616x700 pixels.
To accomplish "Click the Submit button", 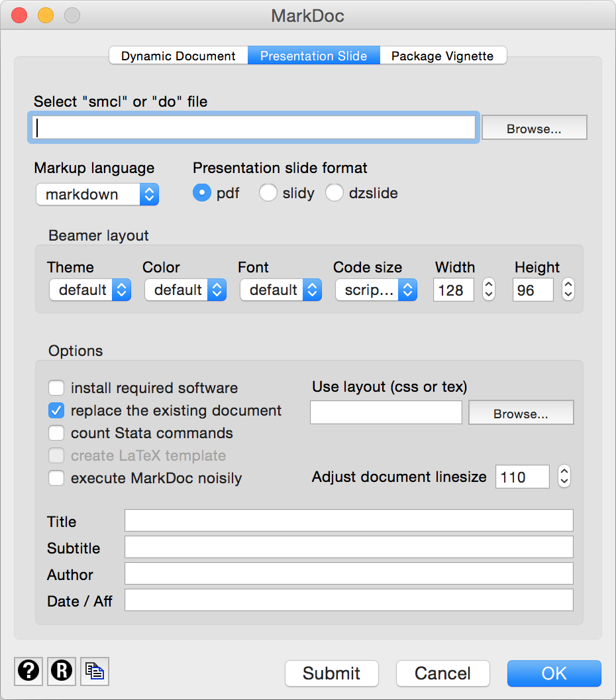I will tap(332, 673).
